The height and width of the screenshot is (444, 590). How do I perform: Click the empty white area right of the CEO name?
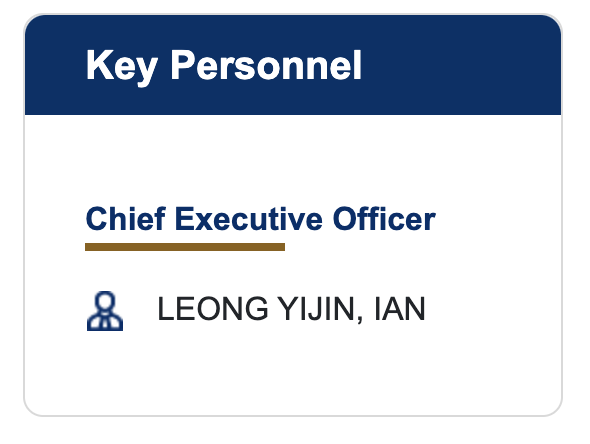(x=493, y=309)
